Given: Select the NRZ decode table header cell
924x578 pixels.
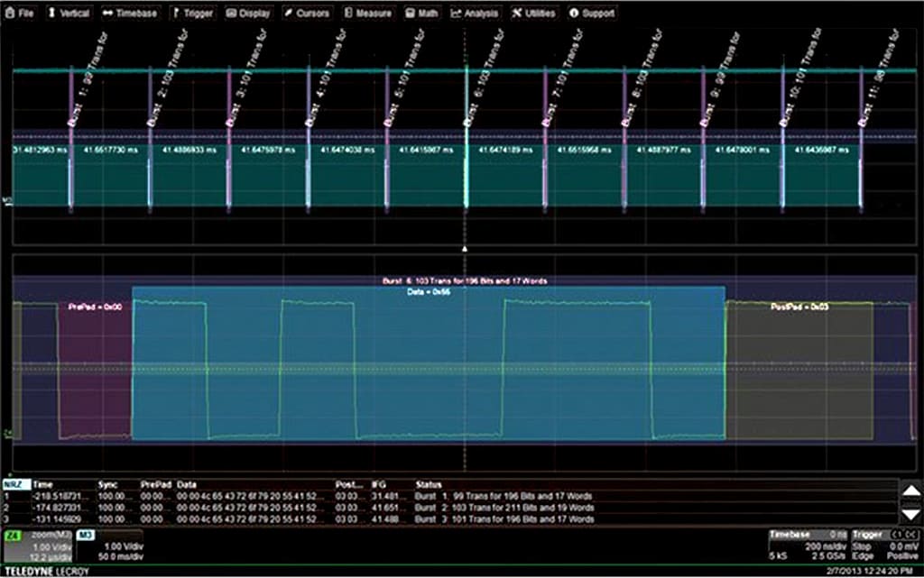Looking at the screenshot, I should pos(16,485).
